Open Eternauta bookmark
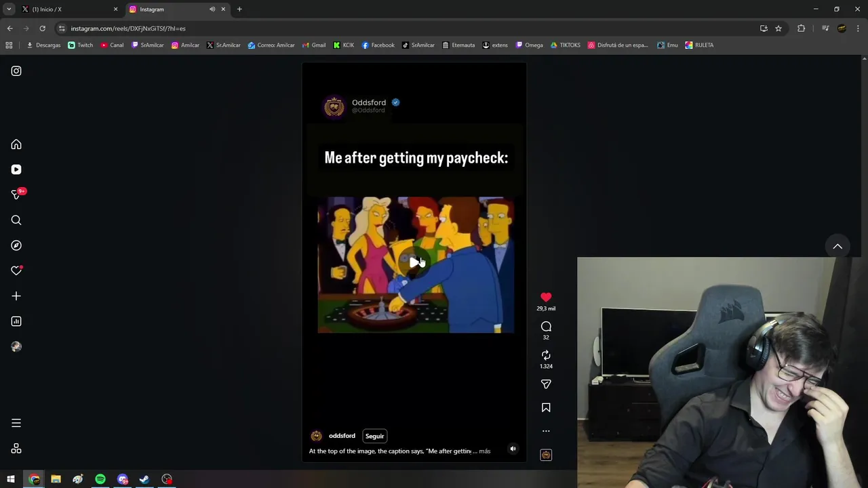This screenshot has height=488, width=868. coord(458,45)
